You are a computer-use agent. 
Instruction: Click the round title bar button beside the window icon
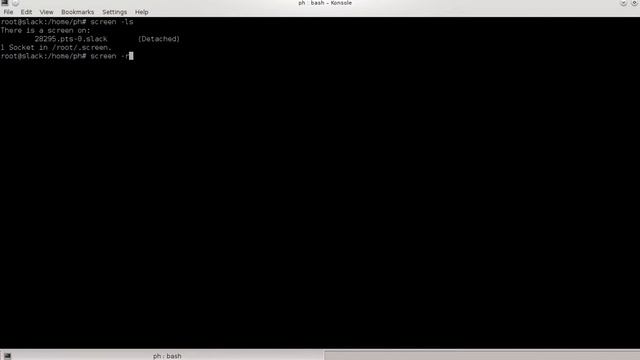click(x=16, y=3)
